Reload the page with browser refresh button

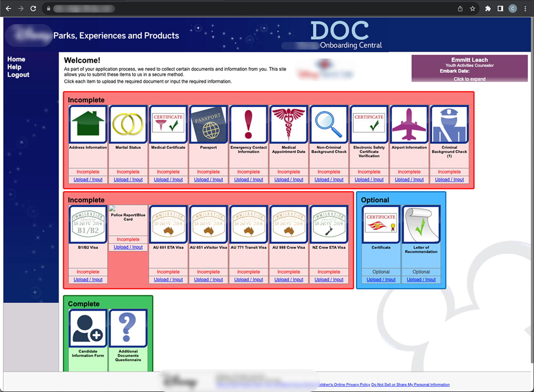pos(33,8)
